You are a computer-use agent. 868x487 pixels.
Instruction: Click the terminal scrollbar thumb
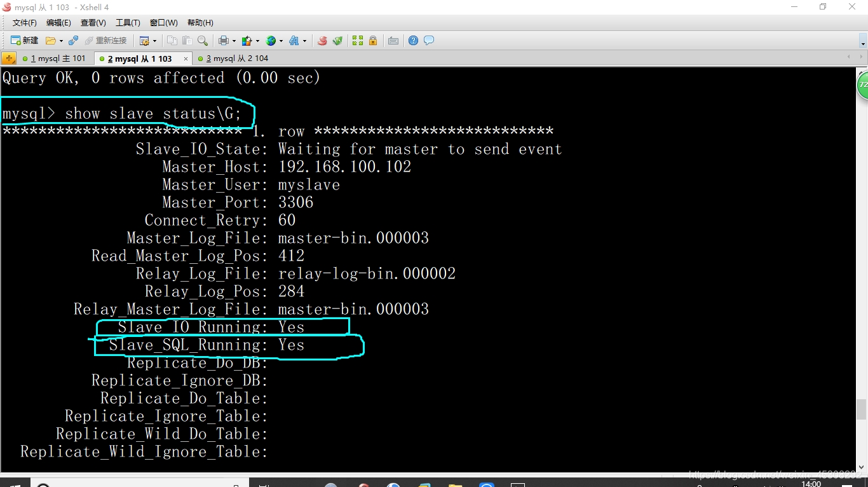tap(861, 409)
